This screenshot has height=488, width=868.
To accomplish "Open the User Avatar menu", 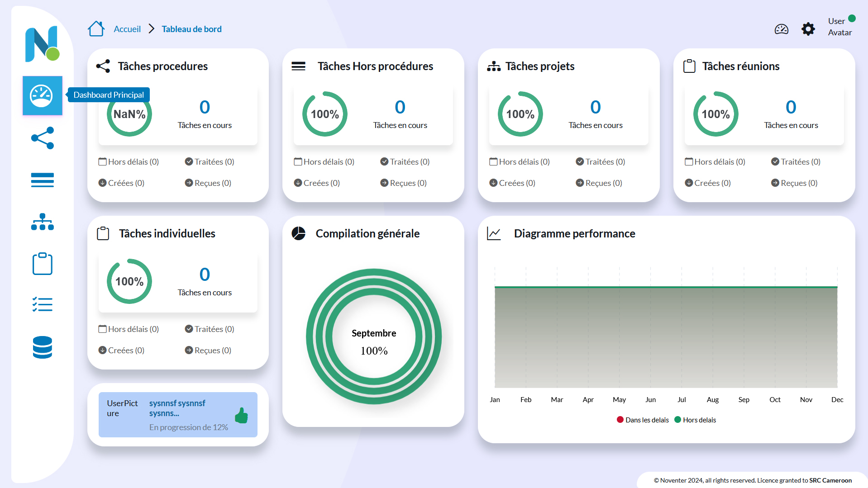I will [x=839, y=27].
